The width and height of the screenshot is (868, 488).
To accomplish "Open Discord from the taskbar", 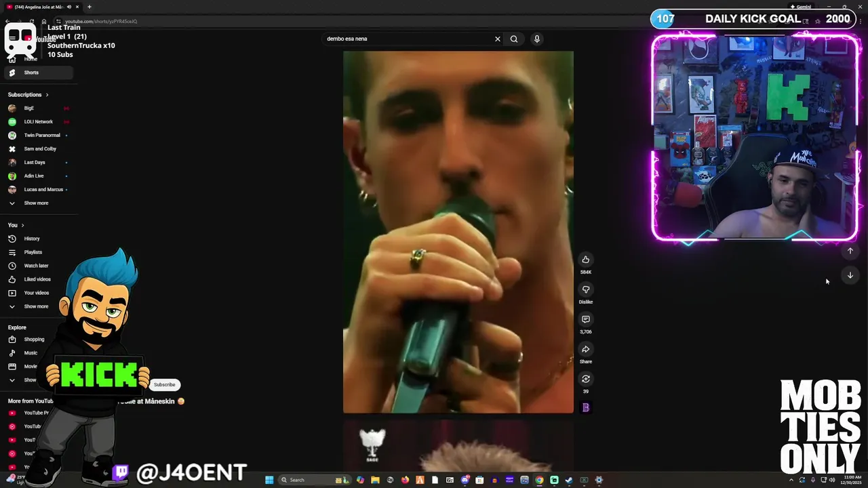I will (x=465, y=480).
